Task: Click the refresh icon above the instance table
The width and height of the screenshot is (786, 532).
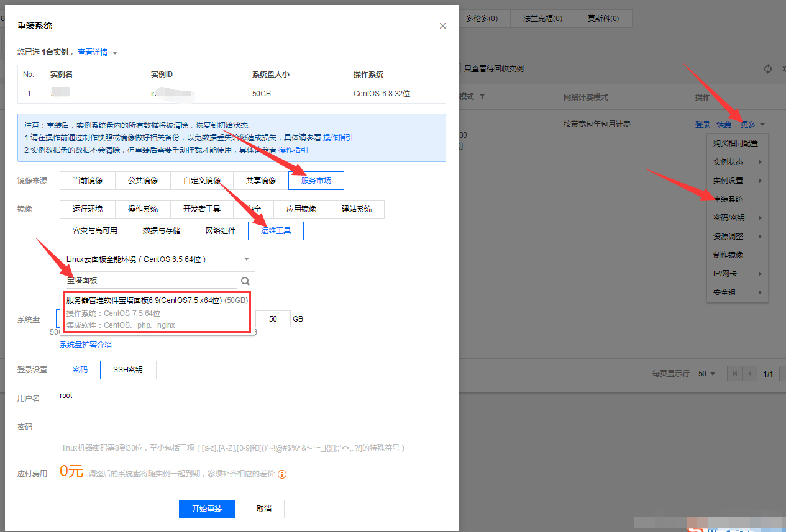Action: point(767,69)
